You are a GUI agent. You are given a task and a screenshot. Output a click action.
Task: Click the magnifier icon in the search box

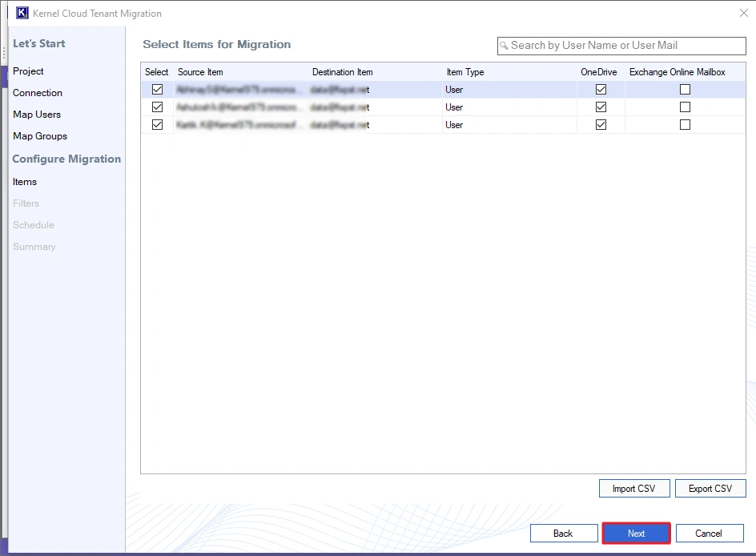(x=505, y=46)
